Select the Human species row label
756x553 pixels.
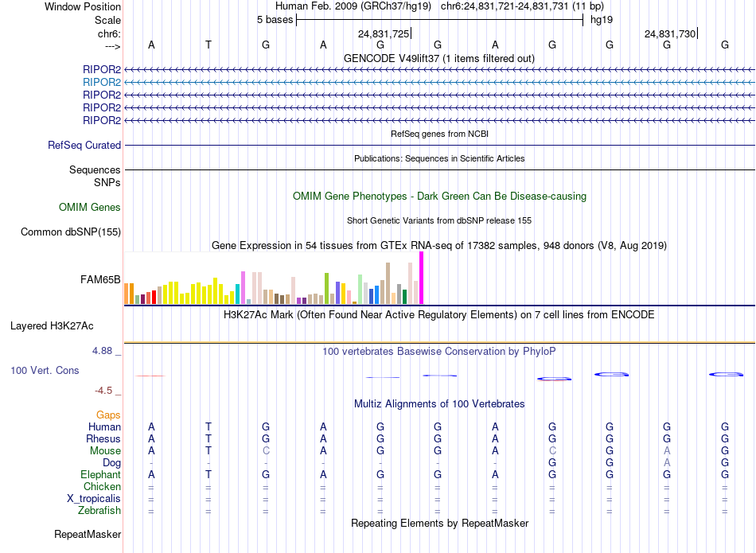tap(104, 426)
